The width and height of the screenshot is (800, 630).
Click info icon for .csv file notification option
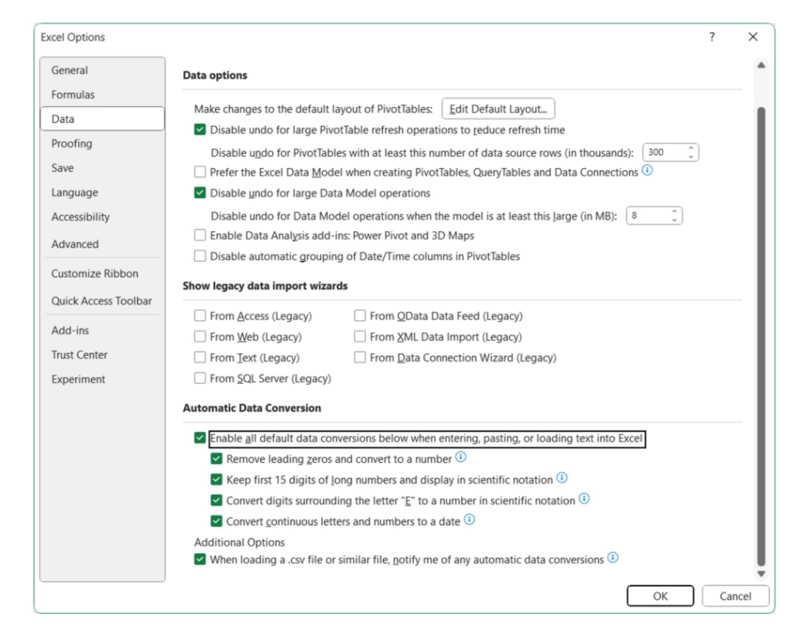(613, 558)
